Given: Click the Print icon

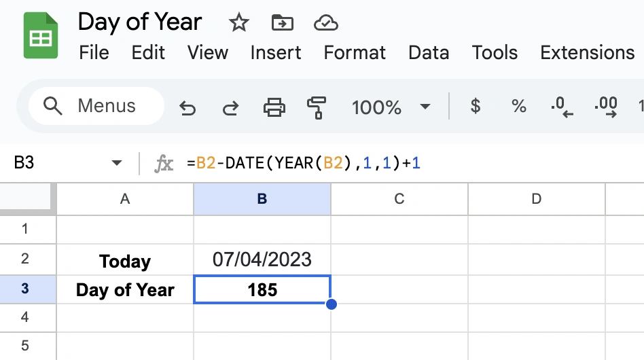Looking at the screenshot, I should [x=274, y=107].
